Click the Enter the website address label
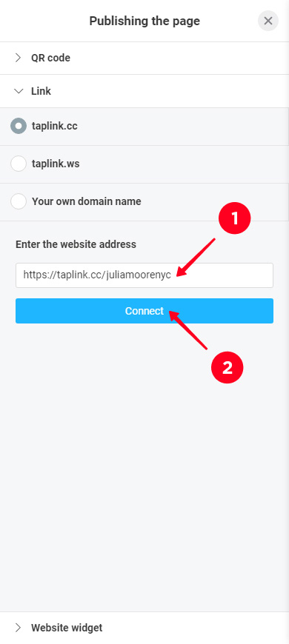 [76, 244]
